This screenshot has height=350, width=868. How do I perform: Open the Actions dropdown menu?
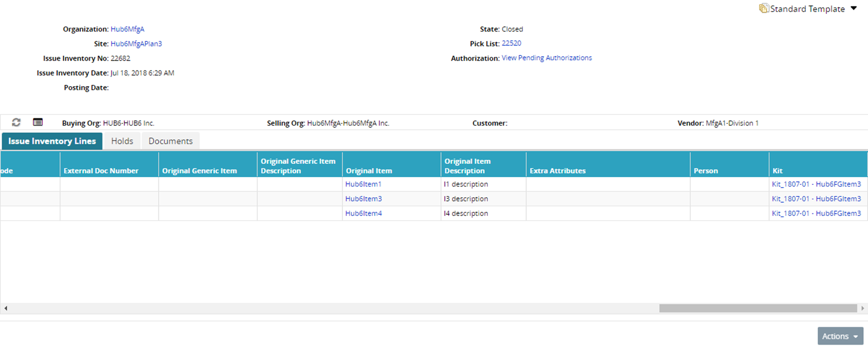[840, 336]
